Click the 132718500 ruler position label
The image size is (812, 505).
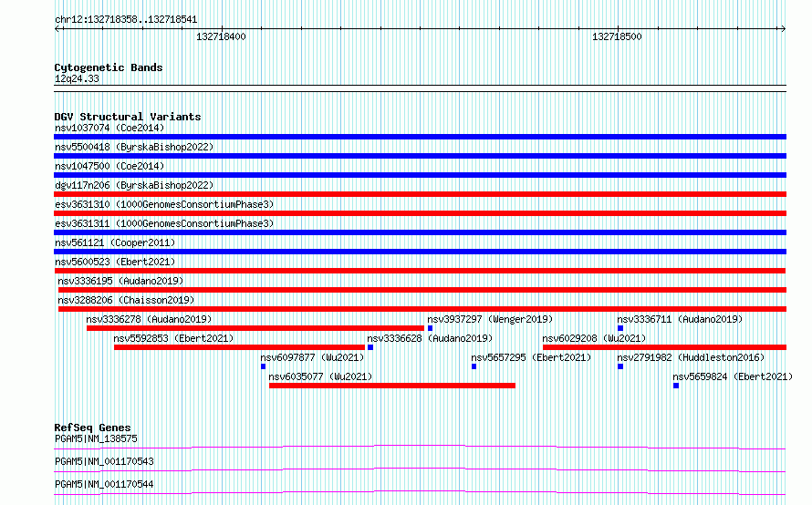tap(617, 36)
